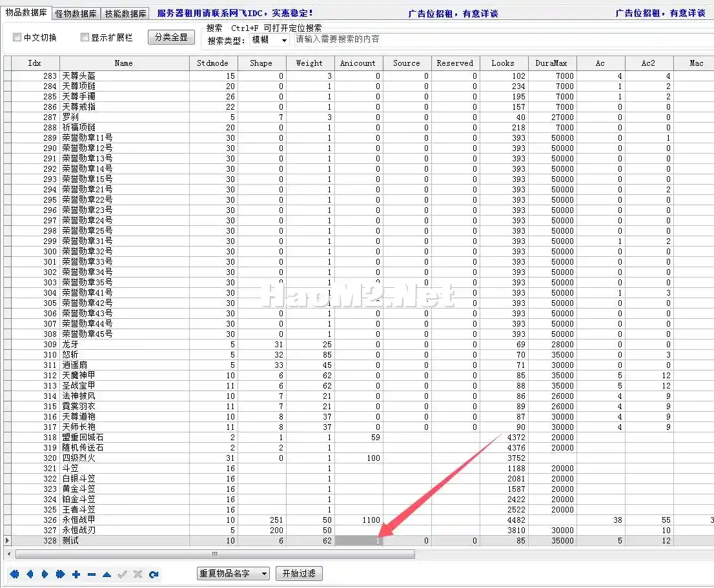714x588 pixels.
Task: Open 重复物品名字 filter dropdown
Action: [233, 573]
